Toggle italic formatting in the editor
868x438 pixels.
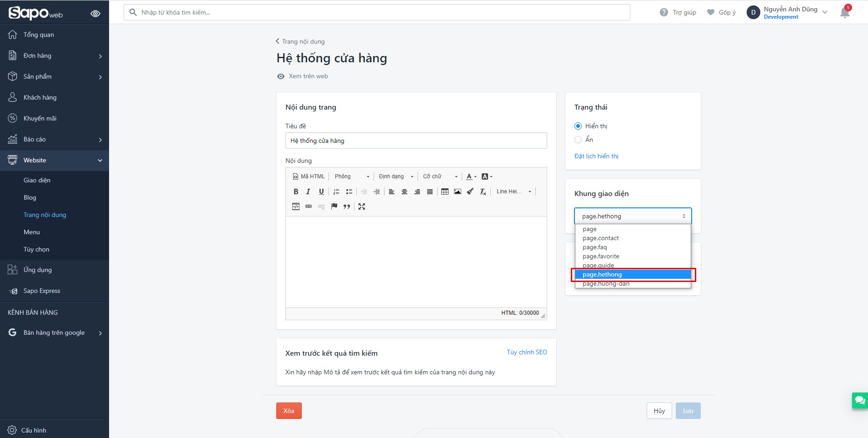click(x=308, y=191)
